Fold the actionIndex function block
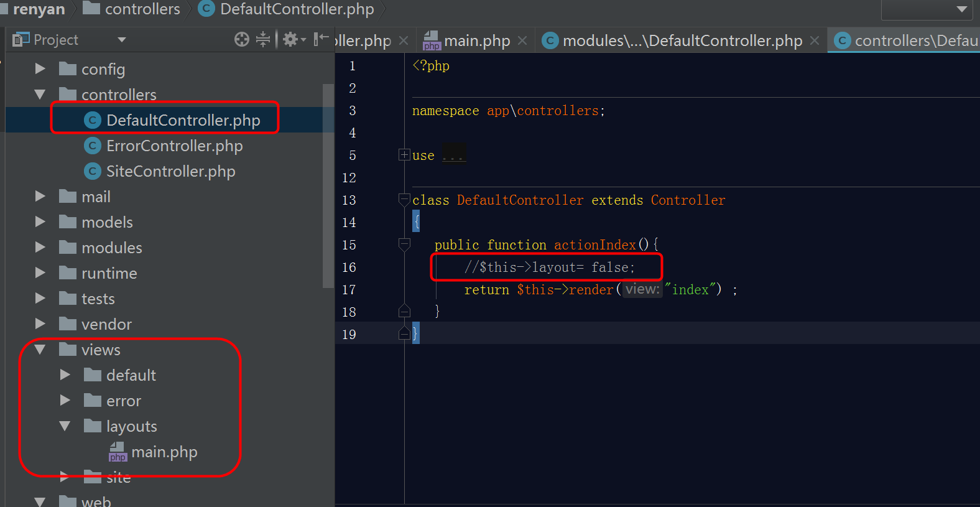Image resolution: width=980 pixels, height=507 pixels. pos(404,244)
